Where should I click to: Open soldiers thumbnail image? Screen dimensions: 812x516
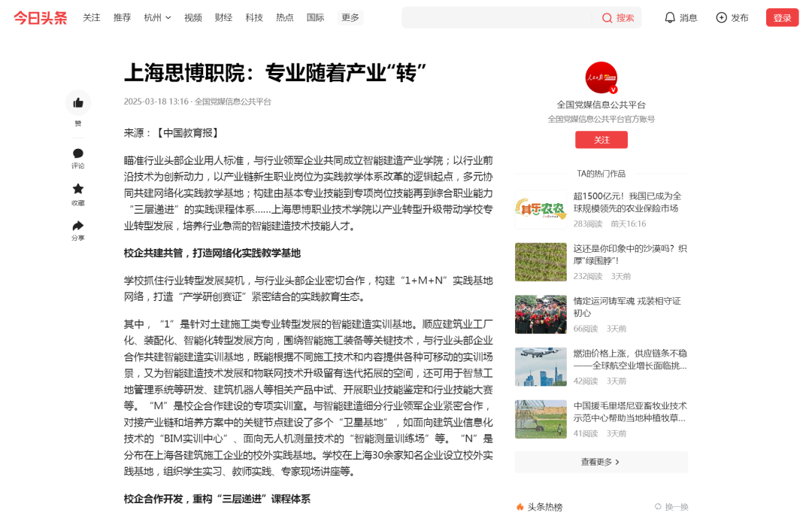[541, 314]
